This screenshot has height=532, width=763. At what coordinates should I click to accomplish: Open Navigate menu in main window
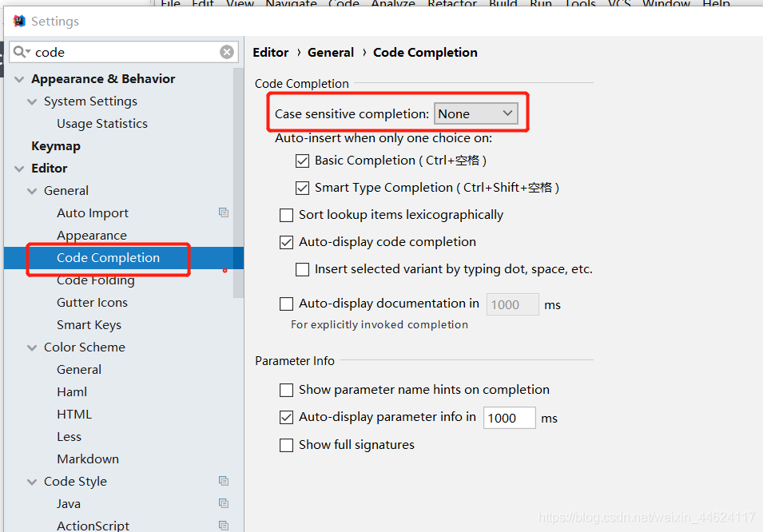291,3
